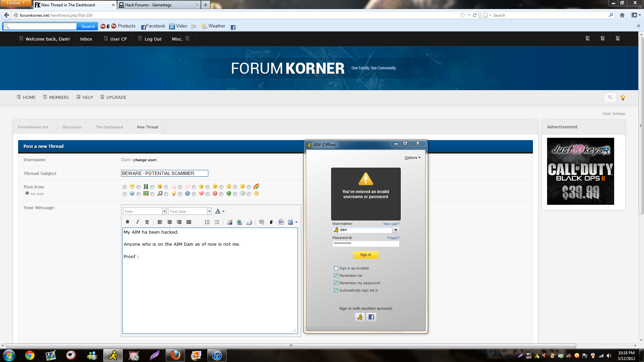The image size is (644, 362).
Task: Click Facebook sign-in icon in AIM
Action: [x=371, y=317]
